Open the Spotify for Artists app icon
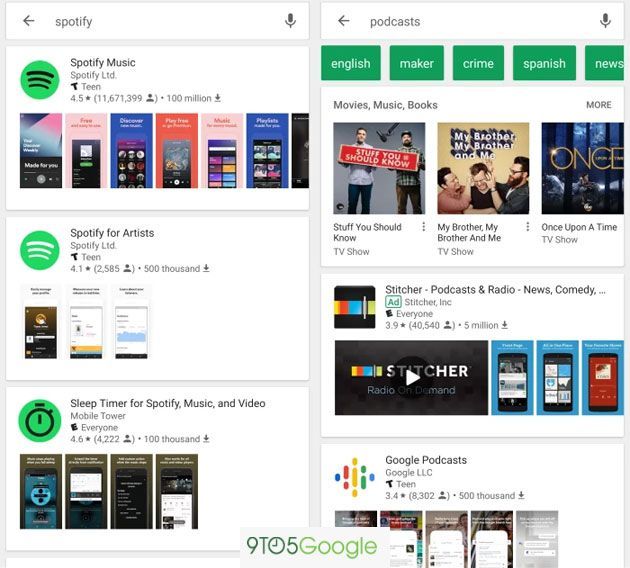 tap(40, 250)
